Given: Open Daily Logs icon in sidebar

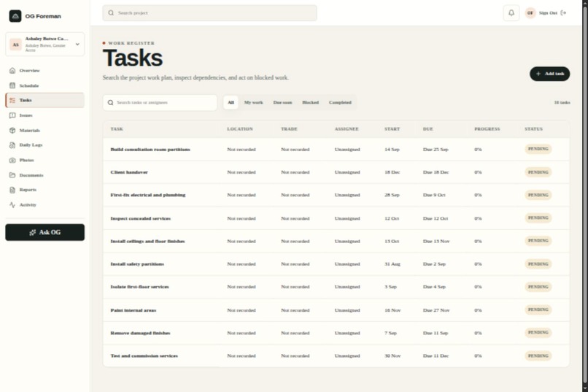Looking at the screenshot, I should tap(12, 145).
